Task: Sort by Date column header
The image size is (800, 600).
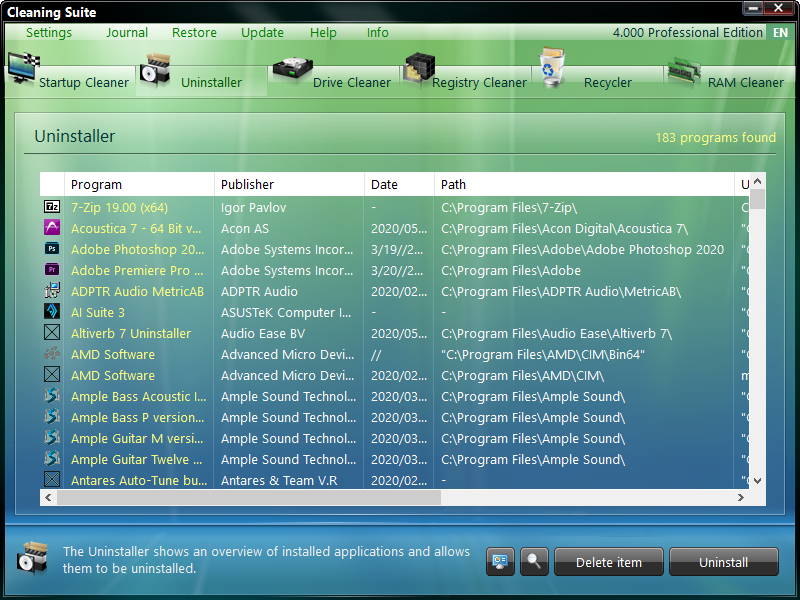Action: click(399, 184)
